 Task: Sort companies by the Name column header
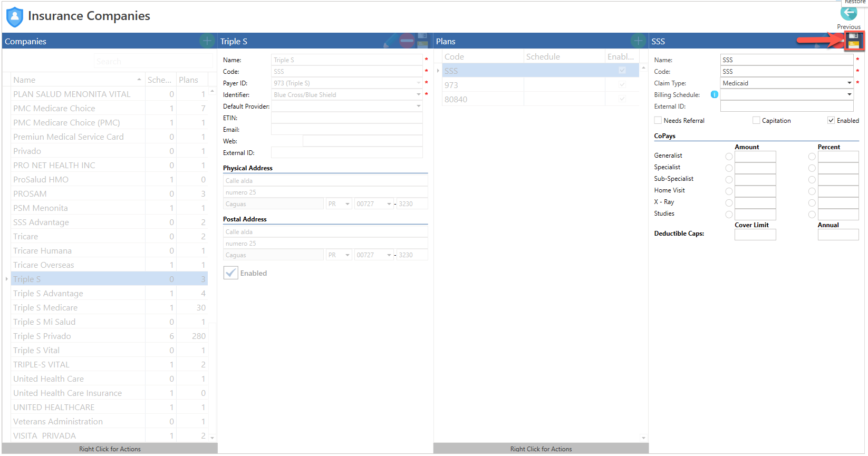[x=78, y=80]
